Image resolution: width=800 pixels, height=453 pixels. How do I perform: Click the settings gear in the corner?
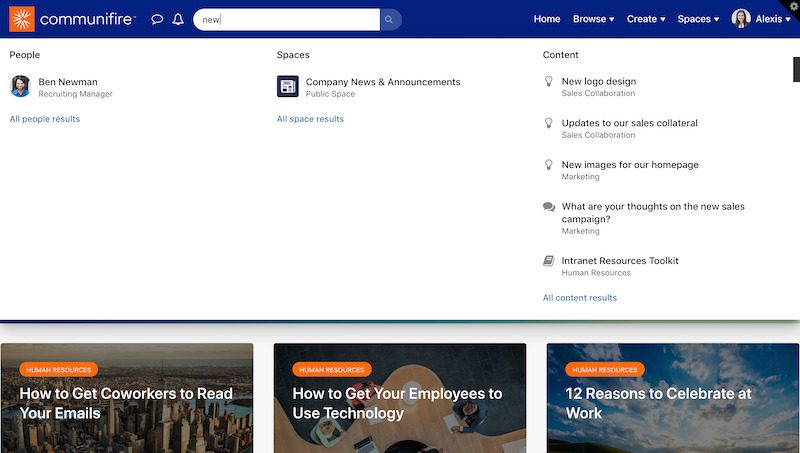click(x=794, y=6)
